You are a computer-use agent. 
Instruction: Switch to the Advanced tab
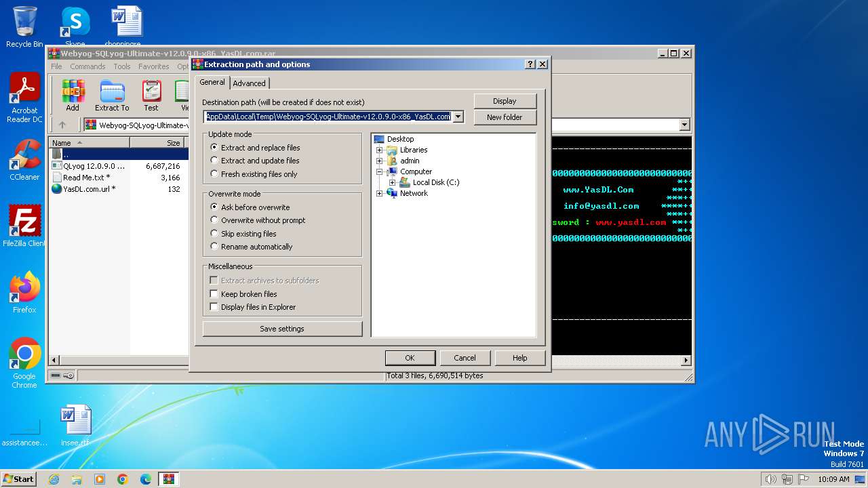click(x=250, y=83)
